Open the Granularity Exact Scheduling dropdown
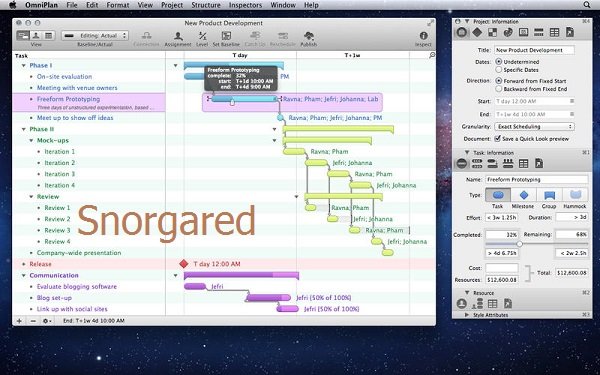 coord(534,126)
